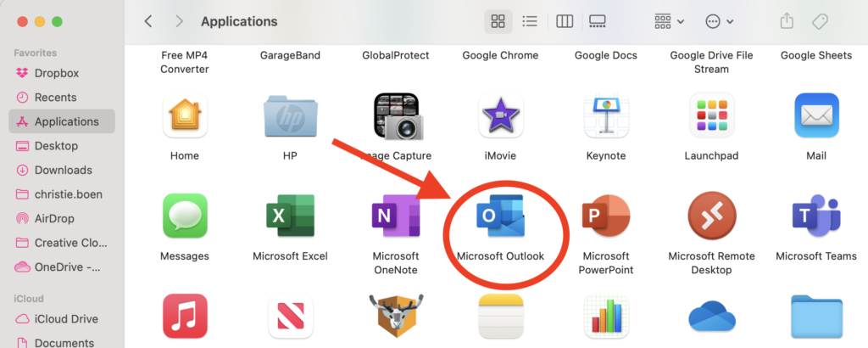Viewport: 868px width, 348px height.
Task: Click the GlobalProtect app label
Action: 395,55
